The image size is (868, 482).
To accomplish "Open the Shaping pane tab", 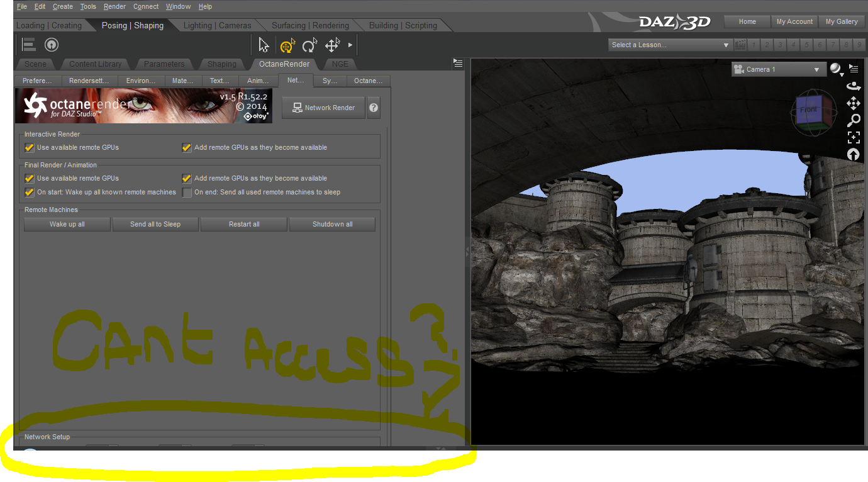I will pos(222,64).
